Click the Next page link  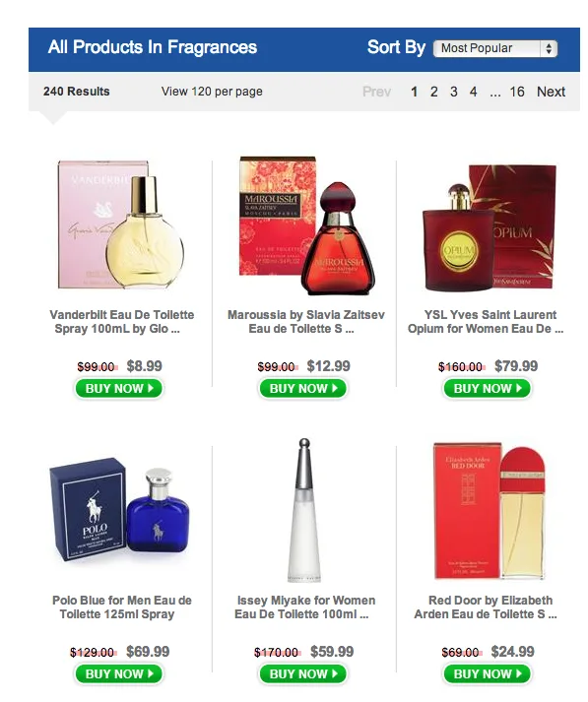coord(551,92)
